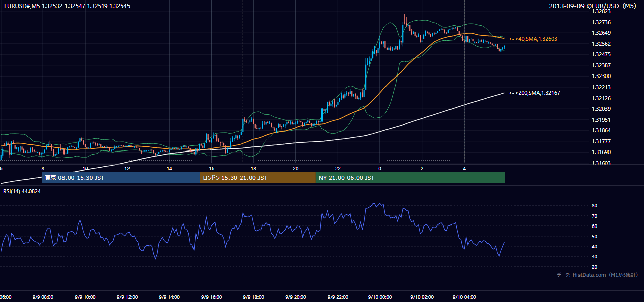Click bottom date label 9/9 12:00
Image resolution: width=644 pixels, height=302 pixels.
pyautogui.click(x=127, y=297)
